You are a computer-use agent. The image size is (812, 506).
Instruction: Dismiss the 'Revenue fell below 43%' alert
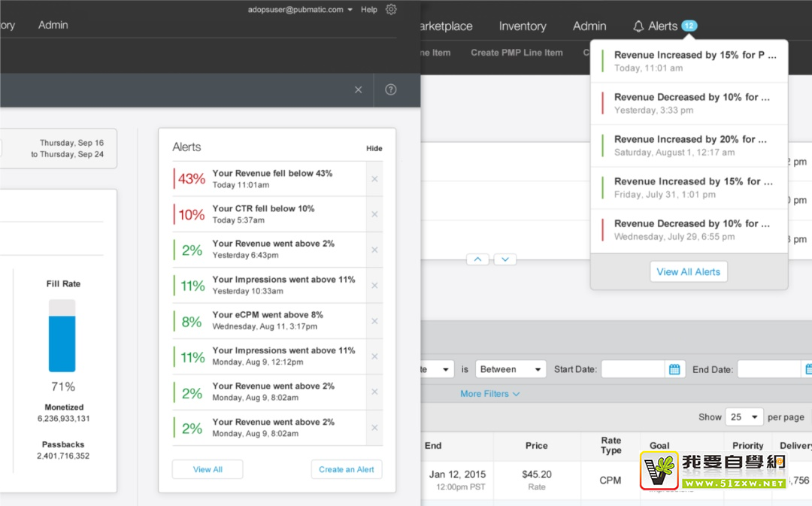(374, 179)
